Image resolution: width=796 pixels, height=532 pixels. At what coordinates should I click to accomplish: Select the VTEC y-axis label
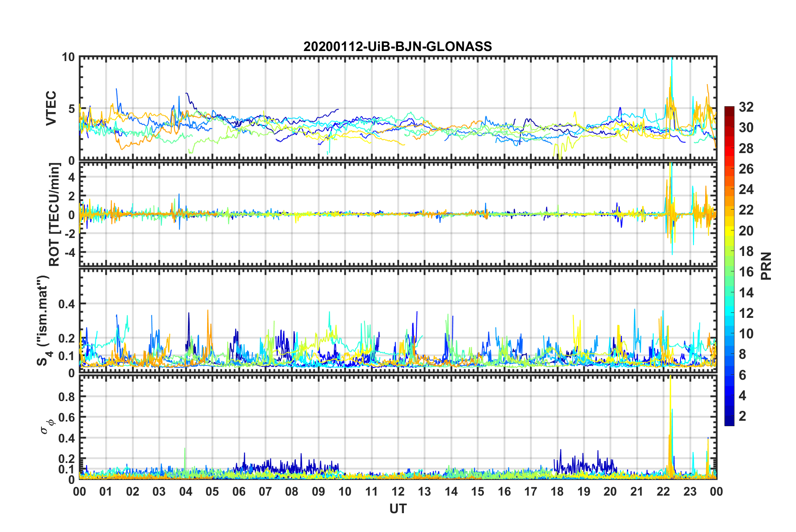tap(51, 108)
